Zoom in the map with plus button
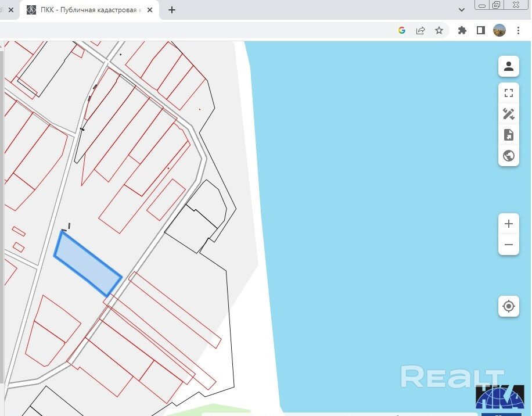Image resolution: width=532 pixels, height=416 pixels. [508, 224]
